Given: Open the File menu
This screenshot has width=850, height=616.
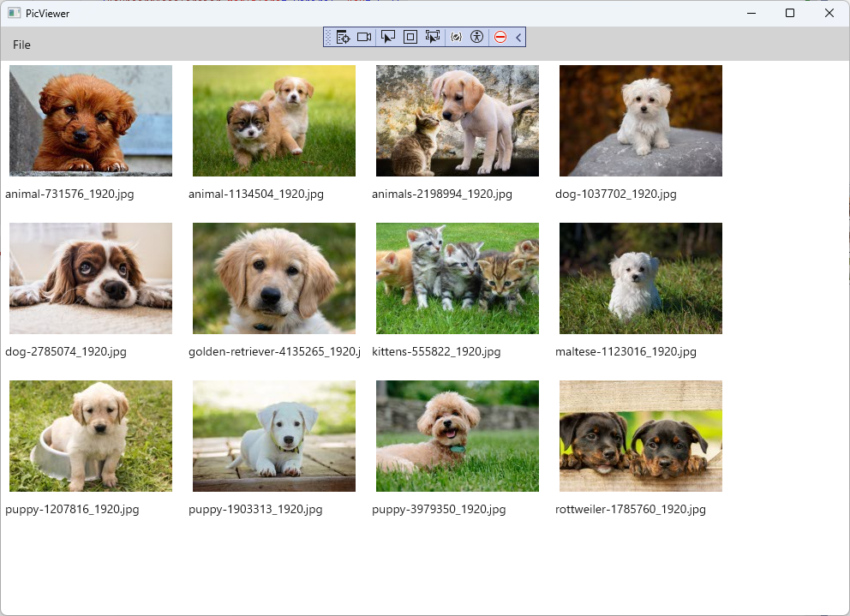Looking at the screenshot, I should (x=21, y=45).
